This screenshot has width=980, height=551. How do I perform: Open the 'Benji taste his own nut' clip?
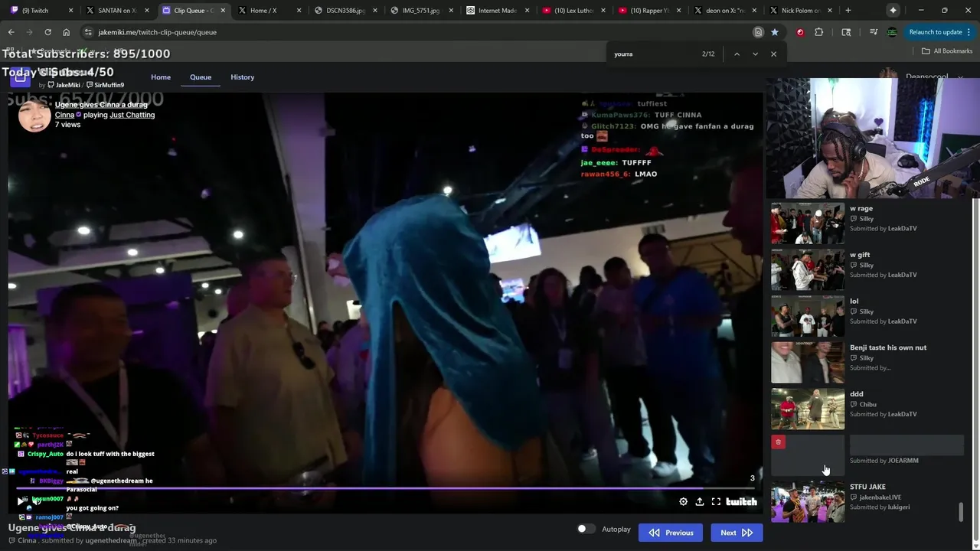click(808, 363)
